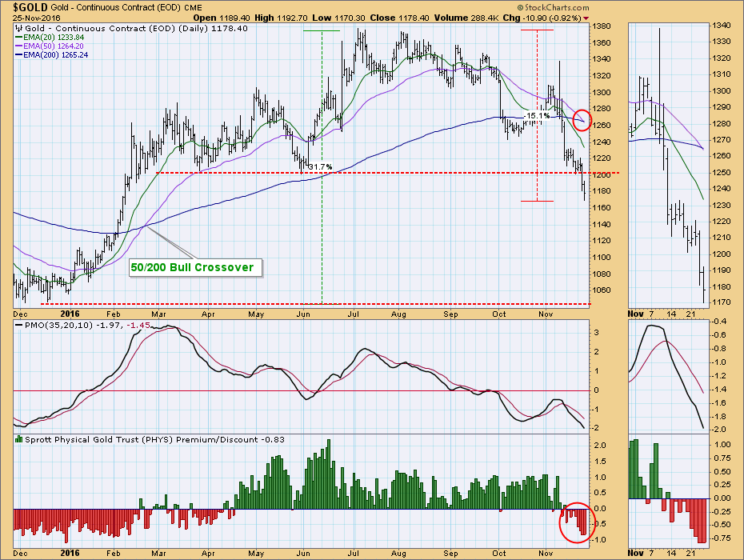Click the 1340 label on zoomed price axis
744x560 pixels.
(722, 25)
